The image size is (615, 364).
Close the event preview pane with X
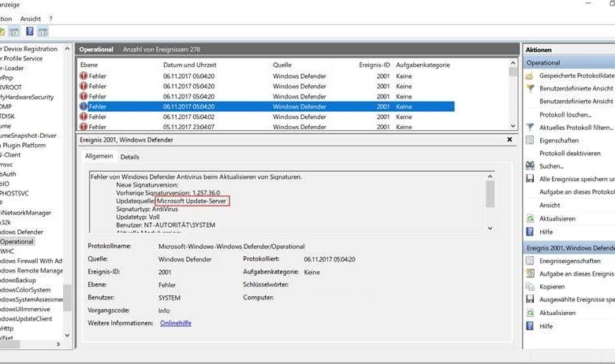click(x=509, y=139)
